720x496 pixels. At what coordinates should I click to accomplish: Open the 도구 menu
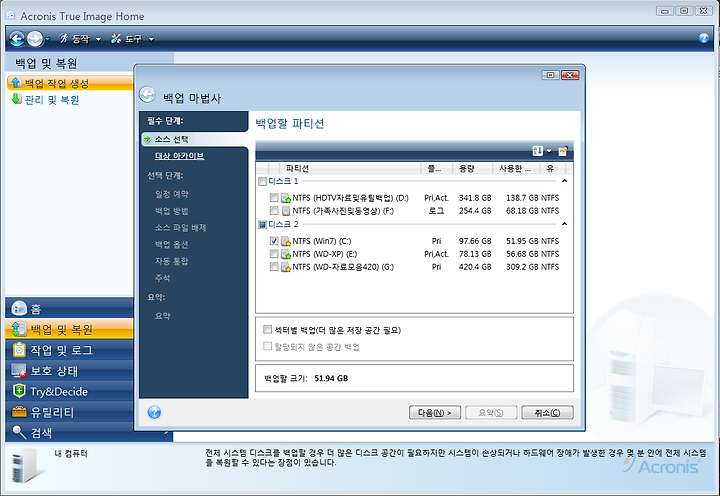pyautogui.click(x=133, y=39)
